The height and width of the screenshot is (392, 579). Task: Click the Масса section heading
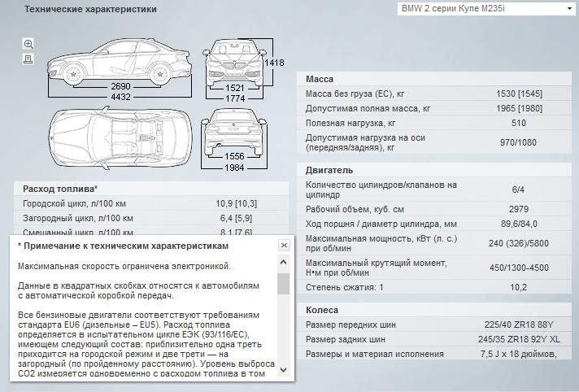click(320, 79)
